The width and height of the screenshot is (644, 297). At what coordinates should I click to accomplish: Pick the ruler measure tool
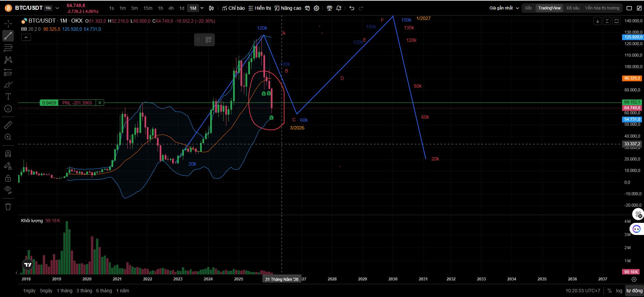pos(8,125)
